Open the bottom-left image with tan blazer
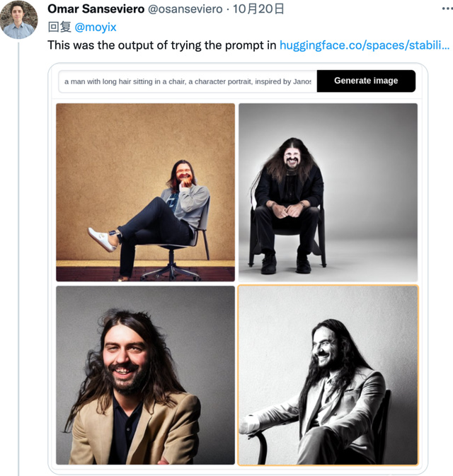The width and height of the screenshot is (453, 476). pos(145,375)
